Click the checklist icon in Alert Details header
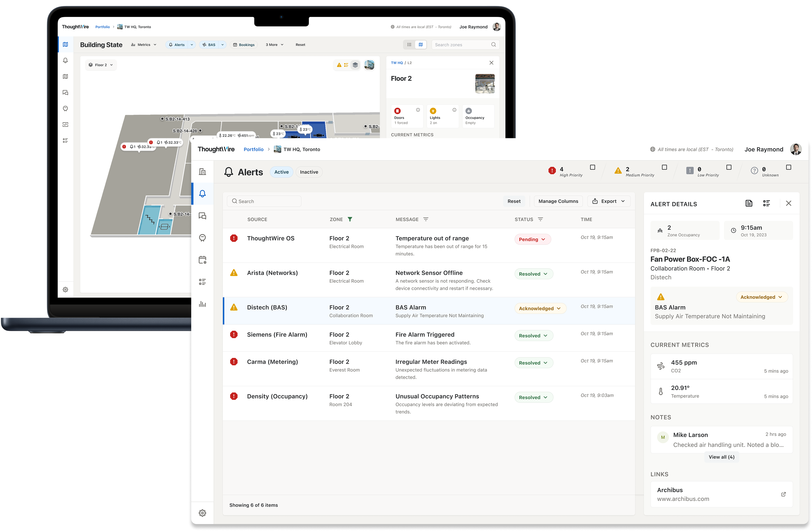Image resolution: width=812 pixels, height=531 pixels. [x=766, y=203]
